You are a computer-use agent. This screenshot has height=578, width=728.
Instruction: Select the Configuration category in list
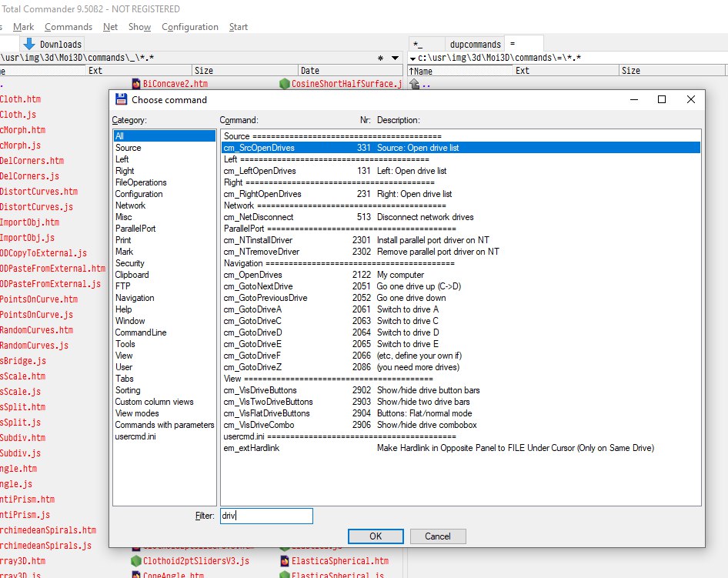[x=165, y=194]
